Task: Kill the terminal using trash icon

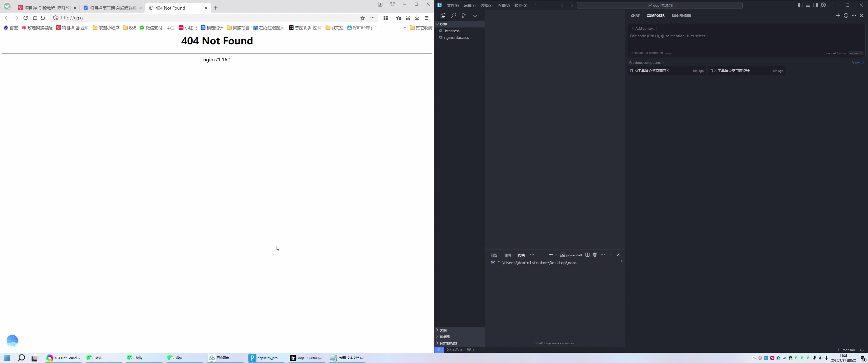Action: (595, 255)
